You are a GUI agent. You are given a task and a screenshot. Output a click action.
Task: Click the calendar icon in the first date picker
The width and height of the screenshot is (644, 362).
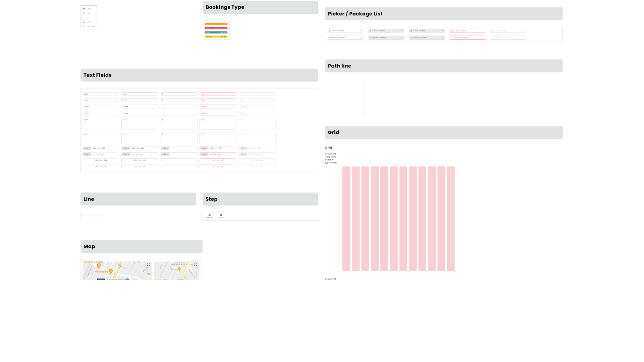click(329, 31)
